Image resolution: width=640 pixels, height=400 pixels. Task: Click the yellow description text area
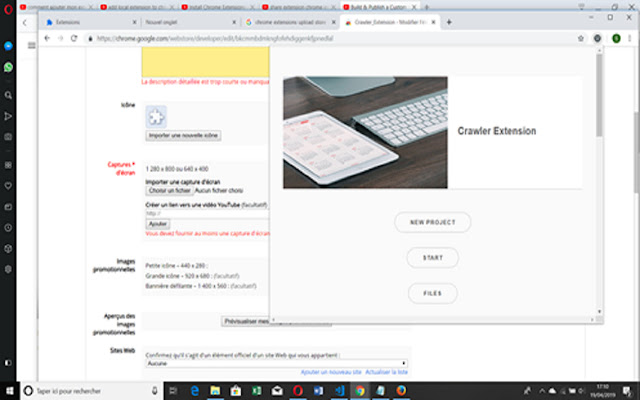[205, 62]
